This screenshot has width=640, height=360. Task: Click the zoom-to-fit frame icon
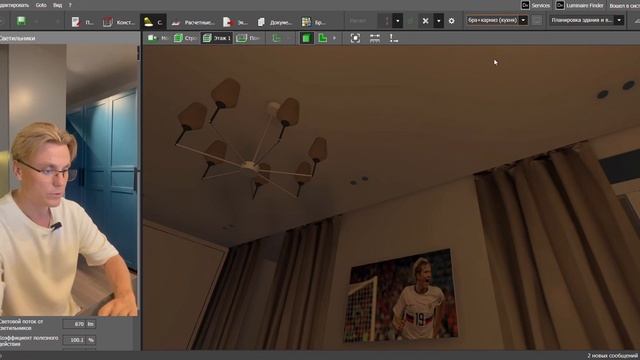356,38
